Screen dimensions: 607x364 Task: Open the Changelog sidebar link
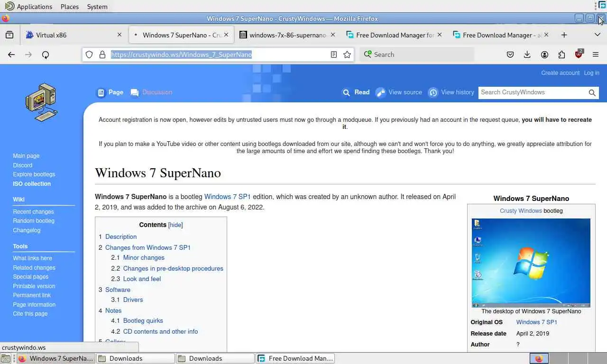[x=27, y=230]
